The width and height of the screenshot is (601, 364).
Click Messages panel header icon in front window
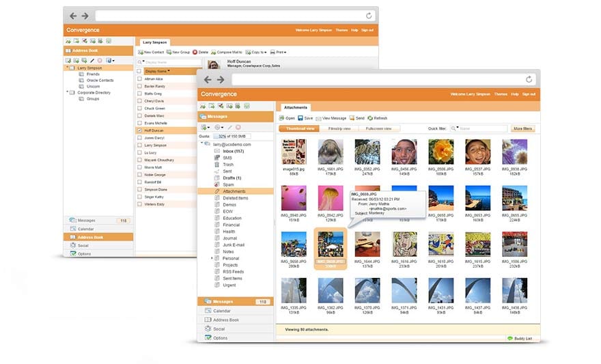203,117
